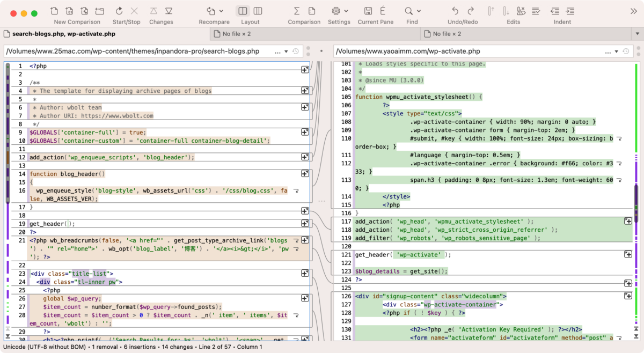644x353 pixels.
Task: Open the sigma comparison summary icon
Action: click(296, 11)
